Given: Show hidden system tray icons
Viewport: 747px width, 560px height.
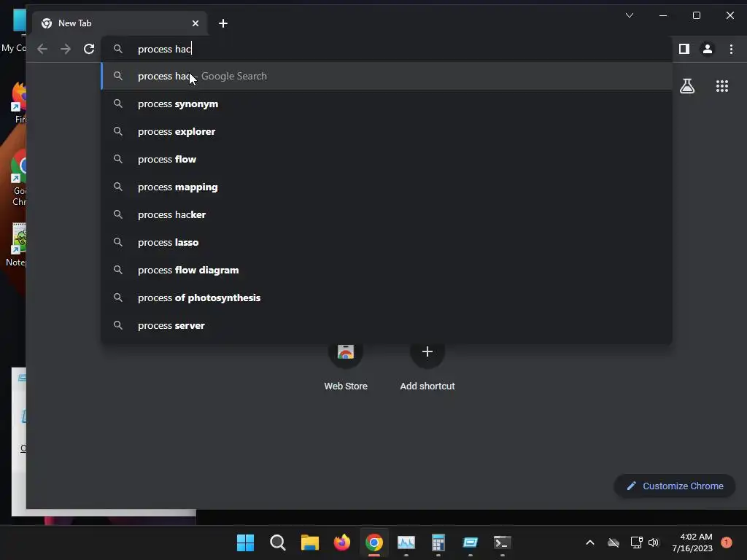Looking at the screenshot, I should point(589,542).
